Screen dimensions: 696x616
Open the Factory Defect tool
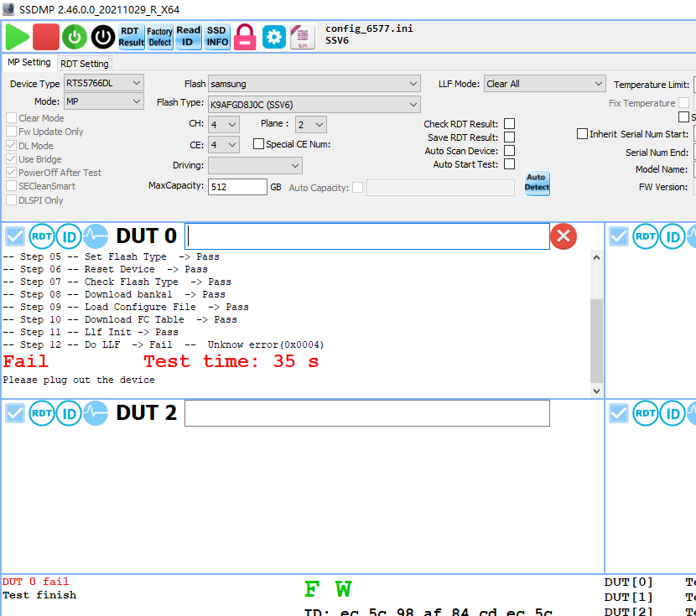pos(160,37)
